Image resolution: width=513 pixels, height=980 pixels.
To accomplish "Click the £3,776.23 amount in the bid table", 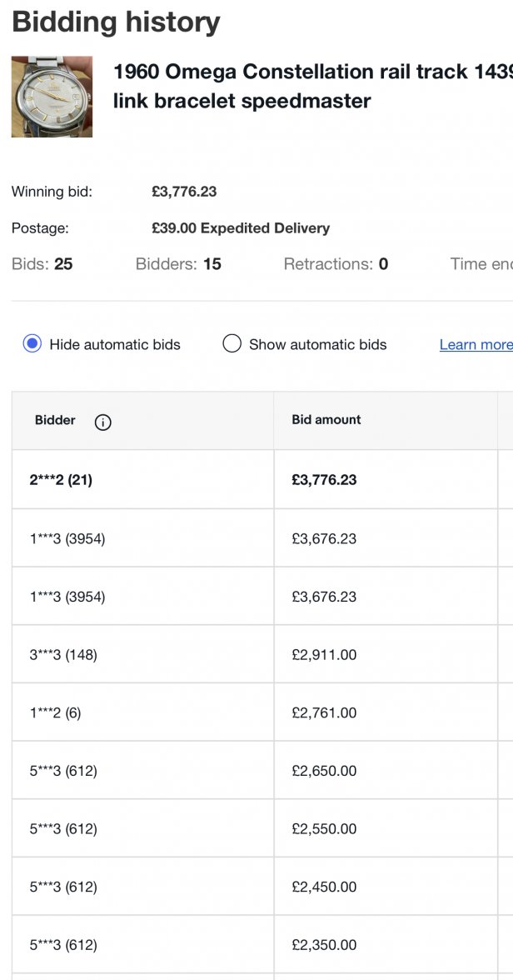I will click(x=324, y=480).
